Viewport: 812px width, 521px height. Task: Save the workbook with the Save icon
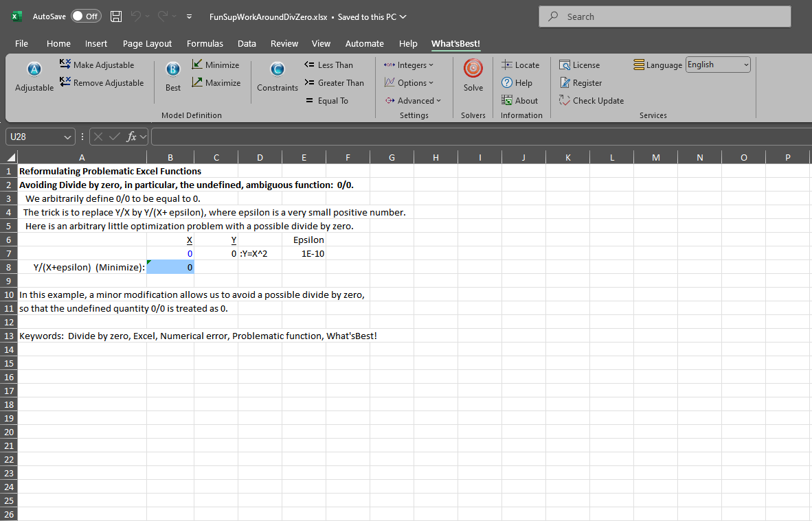tap(116, 16)
